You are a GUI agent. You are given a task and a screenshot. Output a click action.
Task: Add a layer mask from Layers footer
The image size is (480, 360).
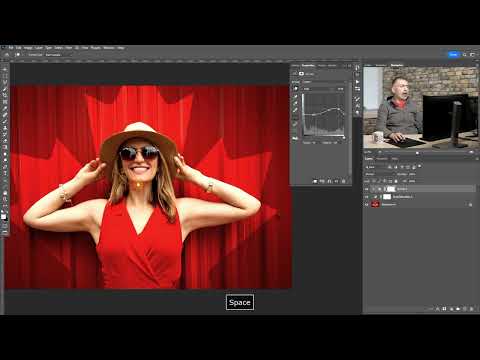click(444, 309)
